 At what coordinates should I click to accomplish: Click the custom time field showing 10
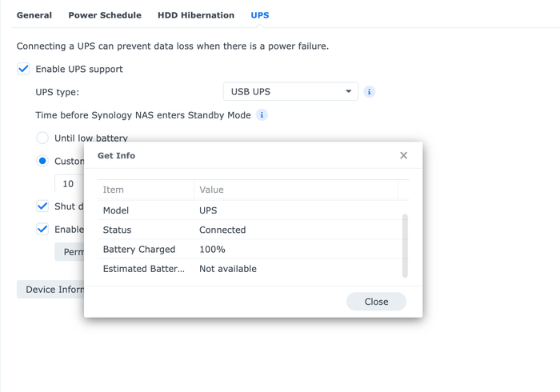point(69,184)
